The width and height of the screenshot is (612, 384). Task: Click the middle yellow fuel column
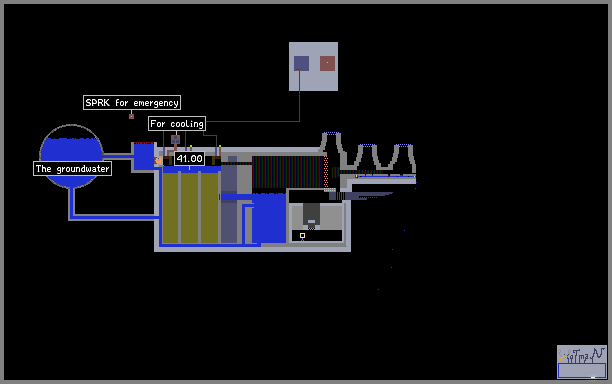(189, 208)
